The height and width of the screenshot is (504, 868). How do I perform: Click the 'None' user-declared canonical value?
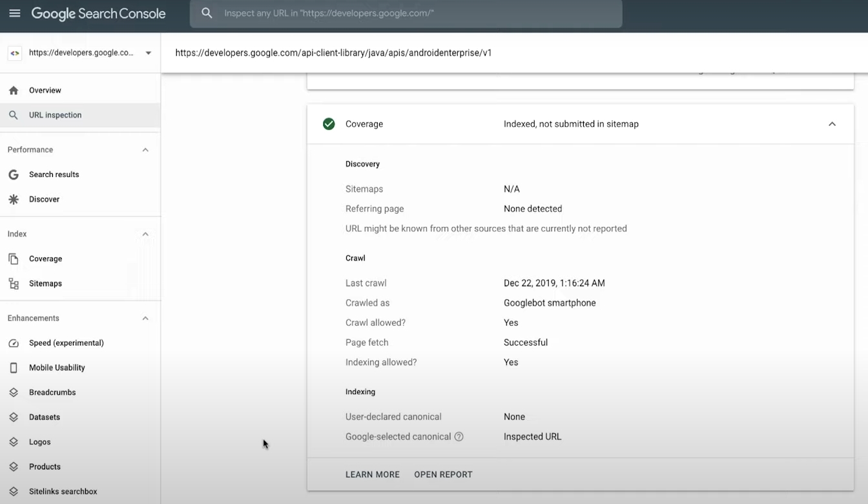(x=514, y=417)
